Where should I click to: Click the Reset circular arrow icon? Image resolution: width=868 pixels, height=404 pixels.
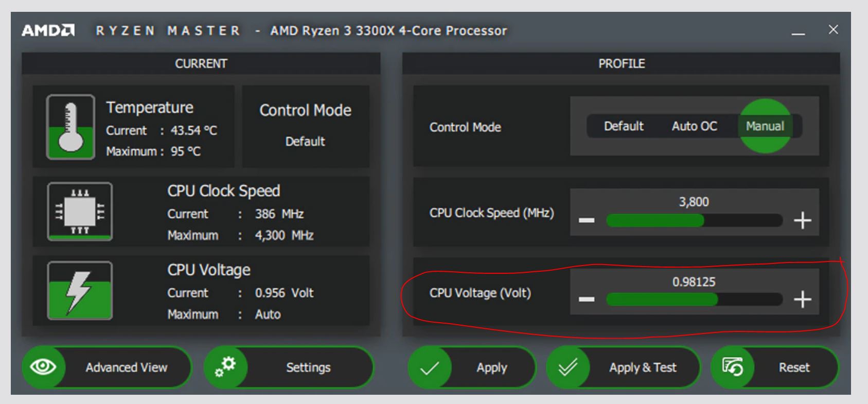pos(732,367)
